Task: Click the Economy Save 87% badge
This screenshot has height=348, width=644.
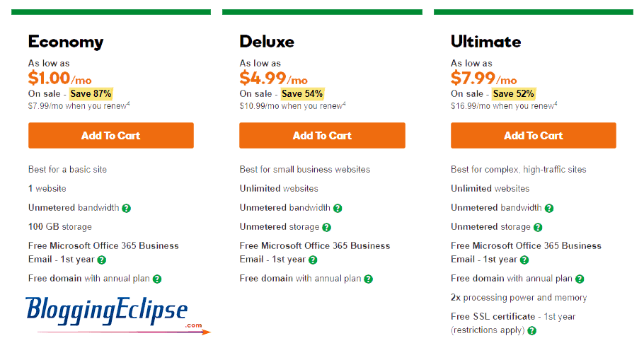Action: click(x=91, y=93)
